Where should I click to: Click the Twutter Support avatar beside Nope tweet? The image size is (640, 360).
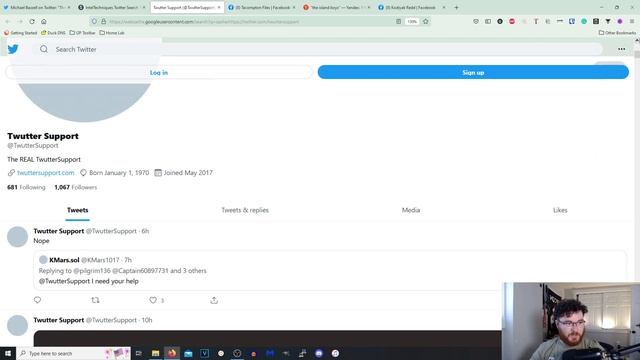tap(17, 237)
